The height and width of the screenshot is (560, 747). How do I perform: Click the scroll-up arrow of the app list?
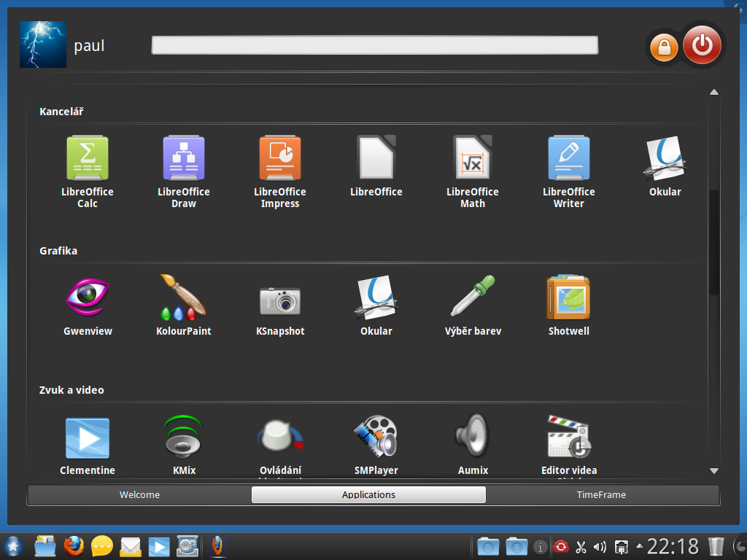713,92
